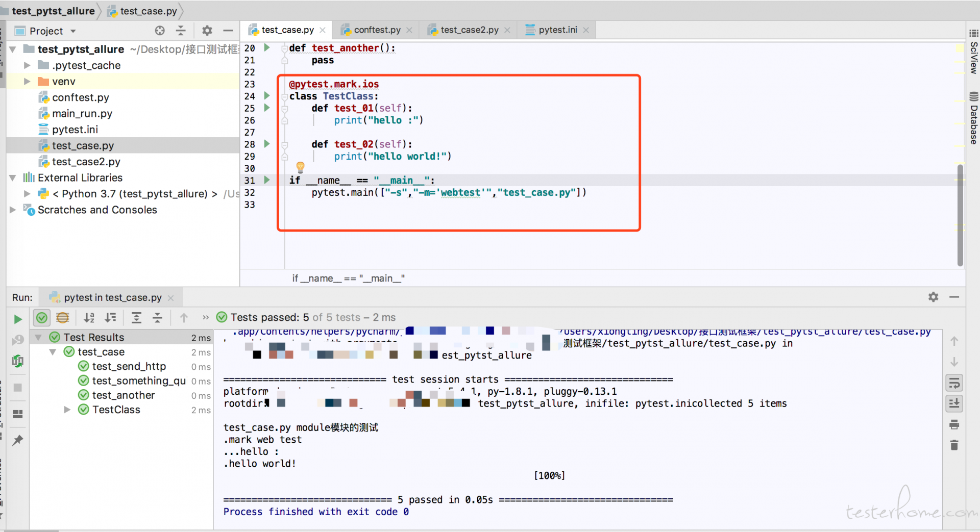
Task: Pin the run tab with pin icon
Action: coord(18,440)
